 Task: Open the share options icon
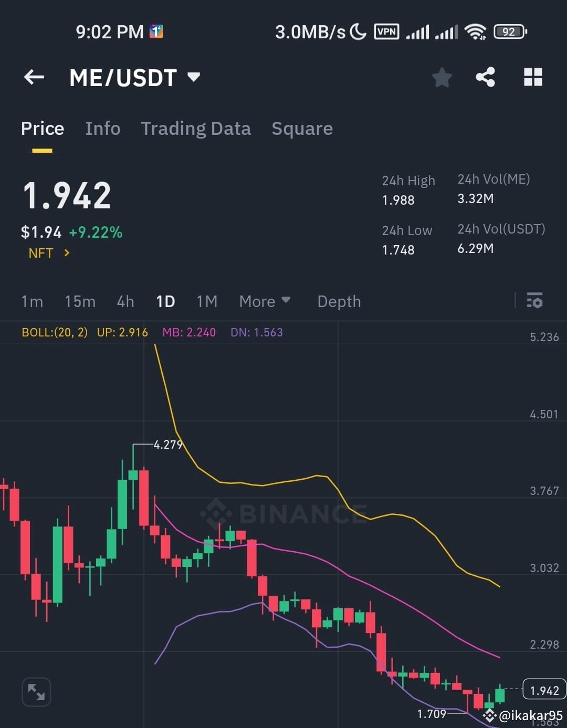[x=485, y=77]
